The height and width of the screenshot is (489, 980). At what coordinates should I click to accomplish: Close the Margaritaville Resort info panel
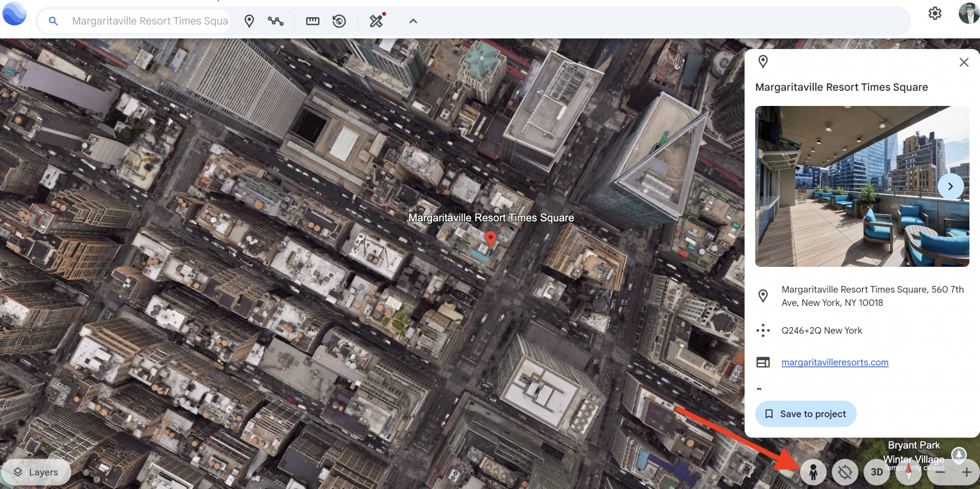tap(963, 62)
